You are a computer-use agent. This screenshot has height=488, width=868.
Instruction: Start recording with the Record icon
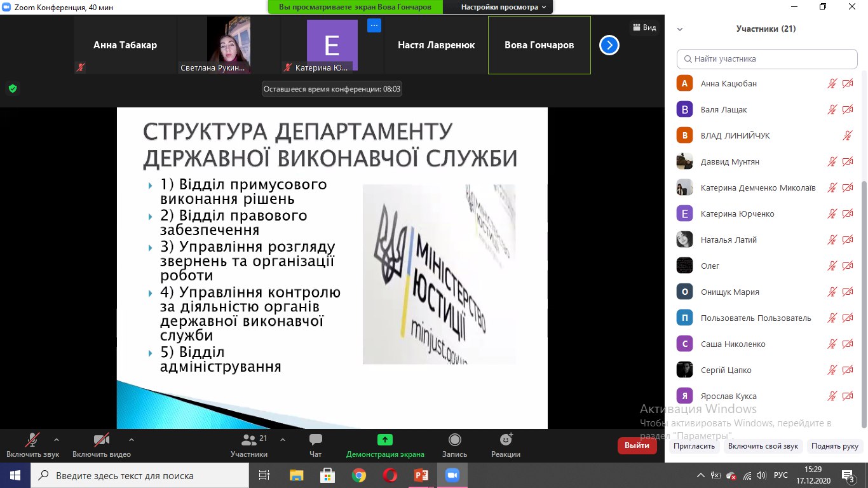(x=454, y=440)
